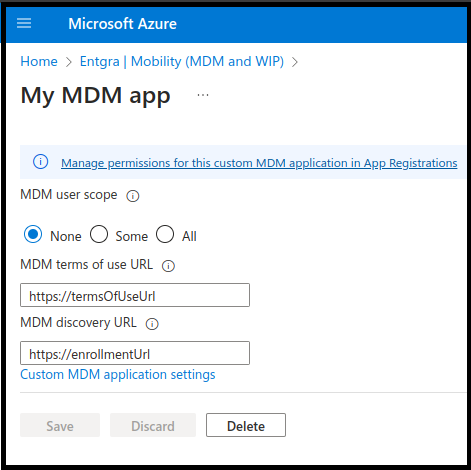The width and height of the screenshot is (471, 470).
Task: Open the ellipsis more options menu
Action: pos(203,95)
